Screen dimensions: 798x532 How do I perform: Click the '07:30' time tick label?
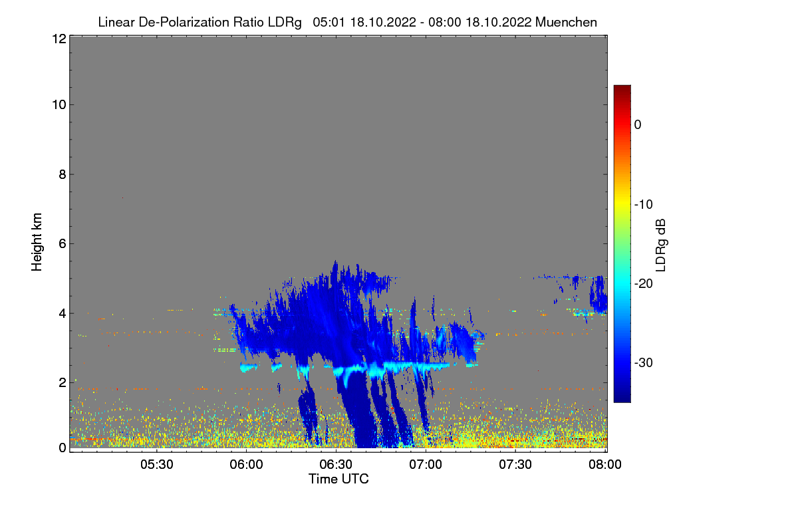click(515, 465)
